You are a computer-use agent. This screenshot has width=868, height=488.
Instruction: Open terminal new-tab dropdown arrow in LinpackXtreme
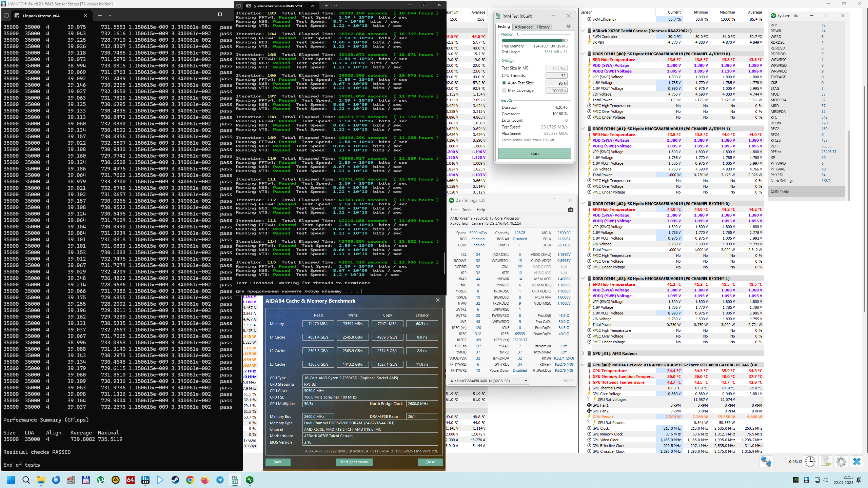coord(110,16)
